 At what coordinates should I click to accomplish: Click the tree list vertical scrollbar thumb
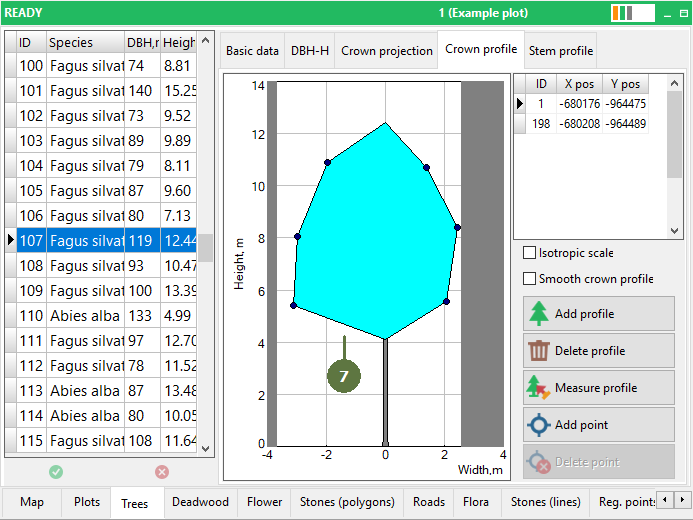206,248
